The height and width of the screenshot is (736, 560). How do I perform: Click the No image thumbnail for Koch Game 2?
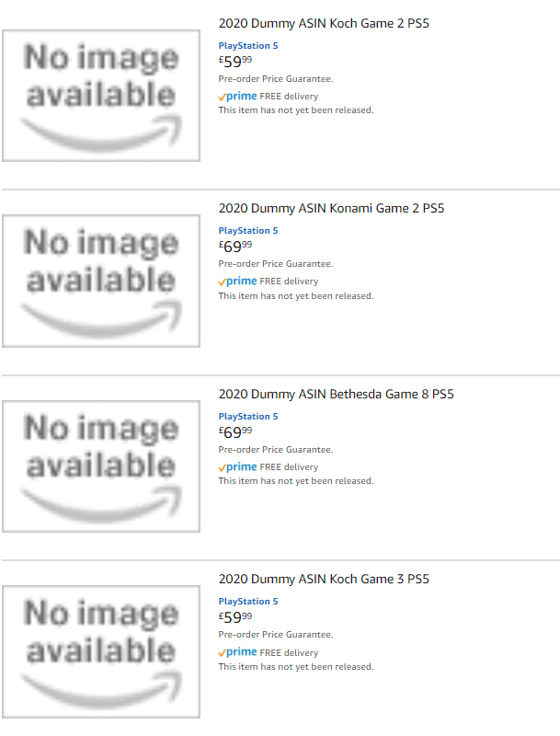[x=101, y=96]
